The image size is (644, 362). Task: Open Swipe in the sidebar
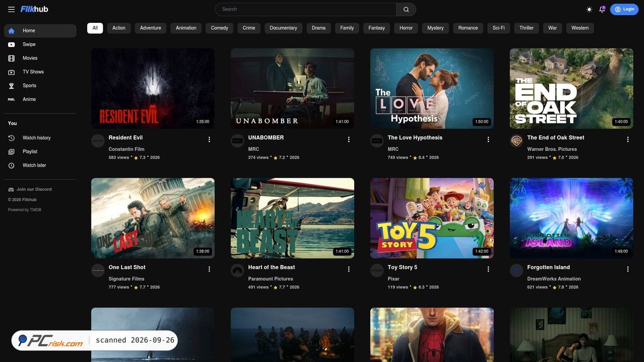pos(40,44)
